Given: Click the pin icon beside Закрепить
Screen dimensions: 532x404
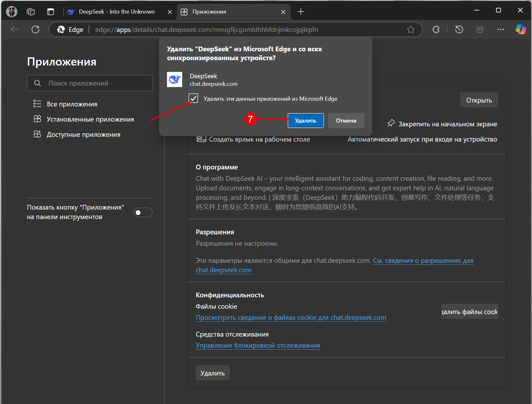Looking at the screenshot, I should pyautogui.click(x=391, y=123).
